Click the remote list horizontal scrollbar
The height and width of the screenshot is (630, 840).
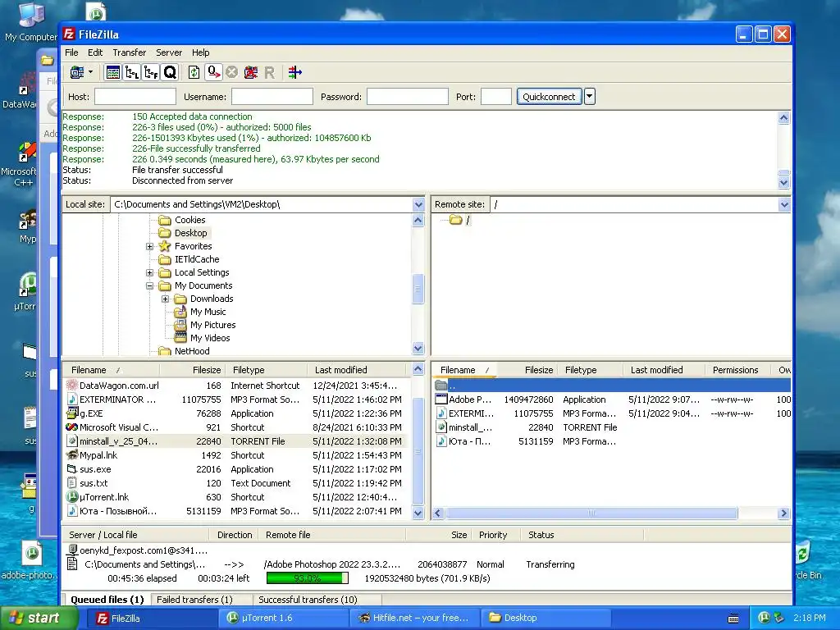[591, 514]
